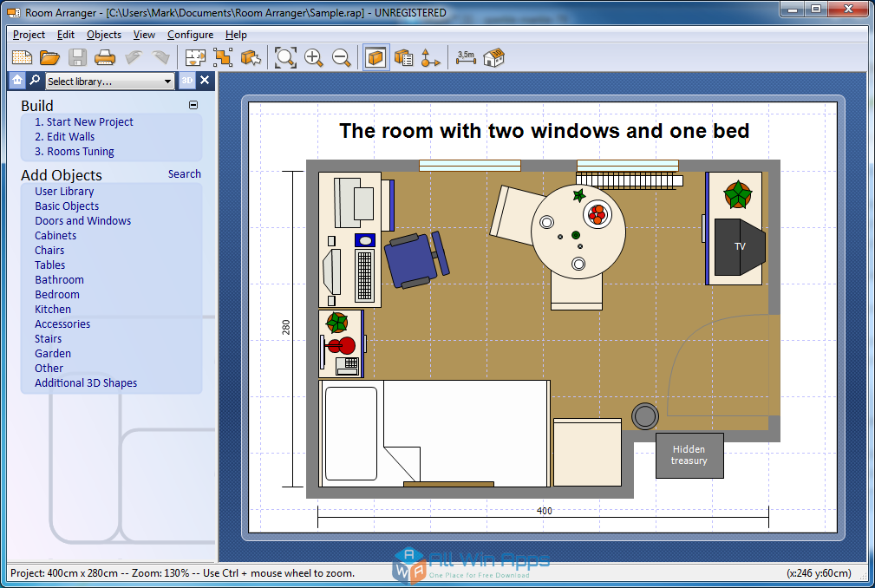Click the Search link beside Add Objects
The height and width of the screenshot is (588, 875).
(184, 174)
